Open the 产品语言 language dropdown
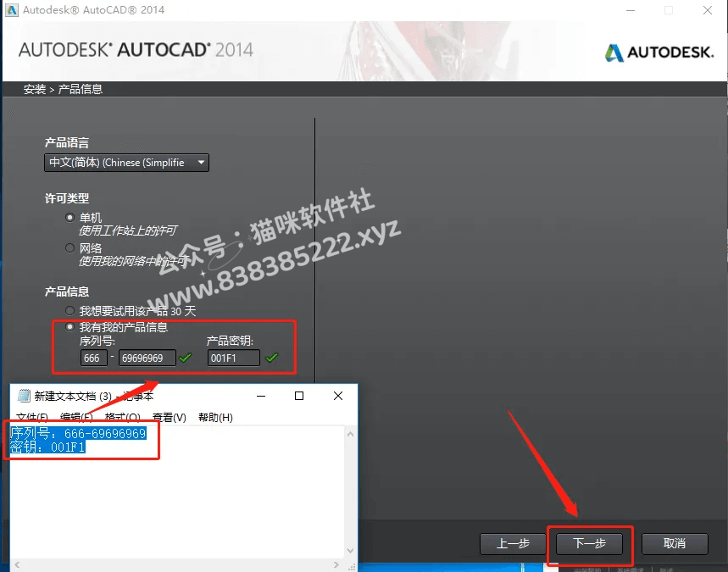 pyautogui.click(x=127, y=163)
